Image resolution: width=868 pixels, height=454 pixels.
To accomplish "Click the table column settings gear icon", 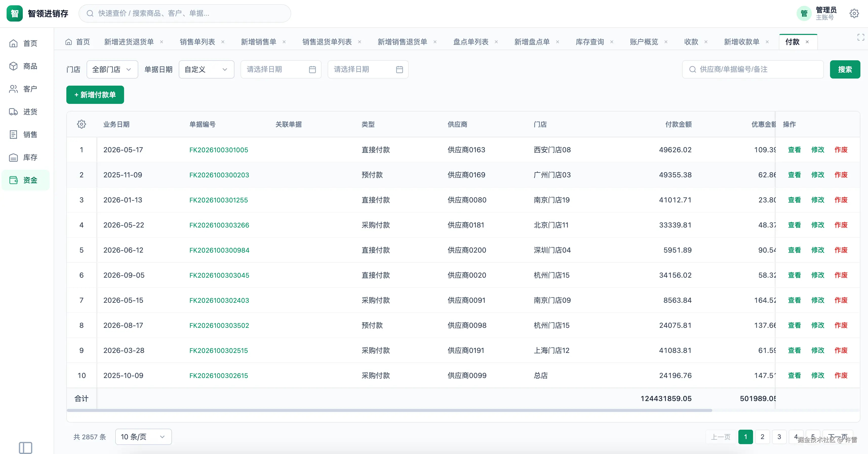I will 82,124.
